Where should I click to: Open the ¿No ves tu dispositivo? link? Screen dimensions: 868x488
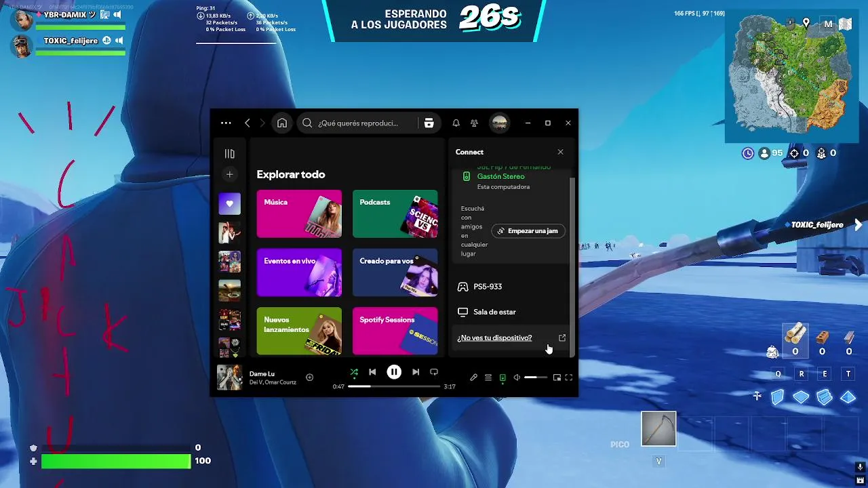(494, 338)
